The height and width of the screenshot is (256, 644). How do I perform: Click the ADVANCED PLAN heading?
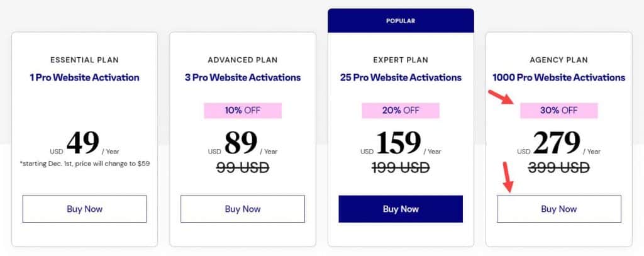[242, 60]
